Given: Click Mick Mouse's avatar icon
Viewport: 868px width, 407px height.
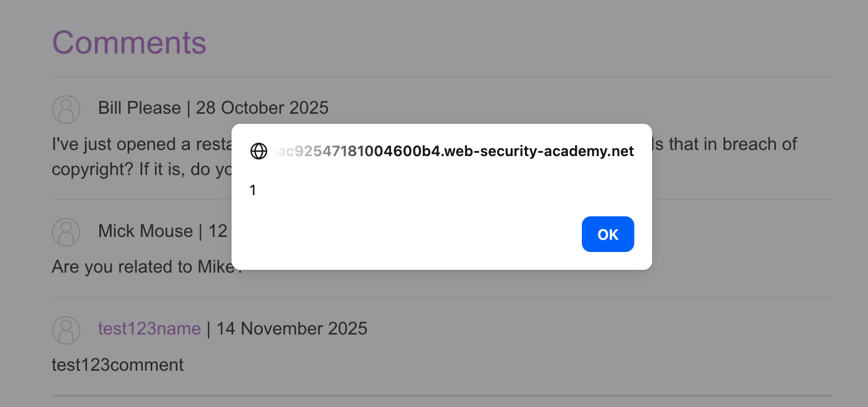Looking at the screenshot, I should 66,232.
